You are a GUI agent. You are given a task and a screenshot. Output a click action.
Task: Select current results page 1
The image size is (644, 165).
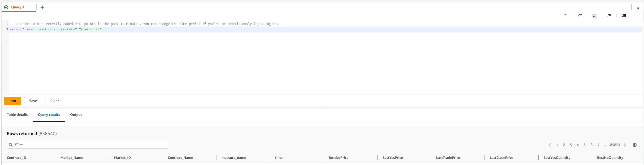pos(557,145)
